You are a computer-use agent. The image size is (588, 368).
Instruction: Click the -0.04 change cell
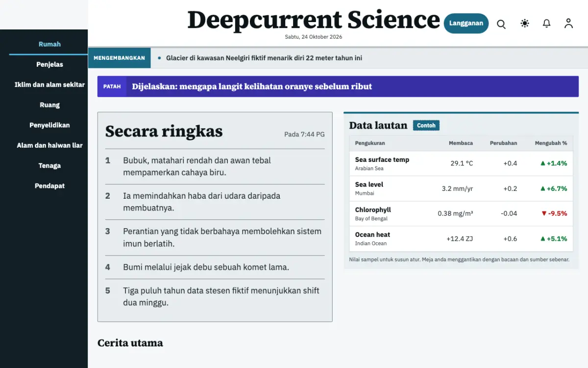[509, 213]
